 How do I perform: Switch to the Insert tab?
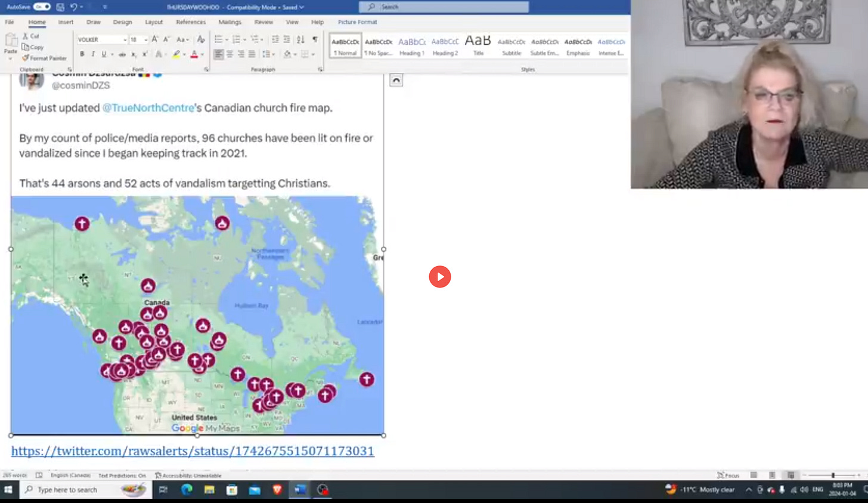coord(66,22)
